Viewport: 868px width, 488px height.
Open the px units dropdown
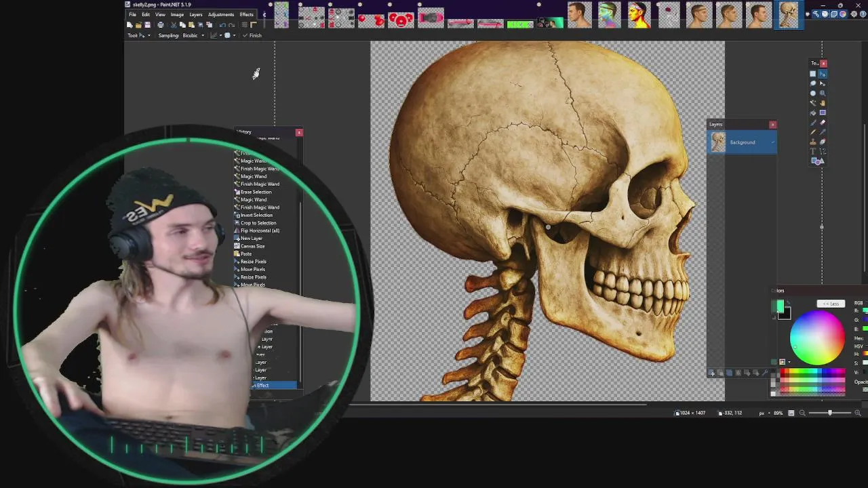click(x=765, y=413)
